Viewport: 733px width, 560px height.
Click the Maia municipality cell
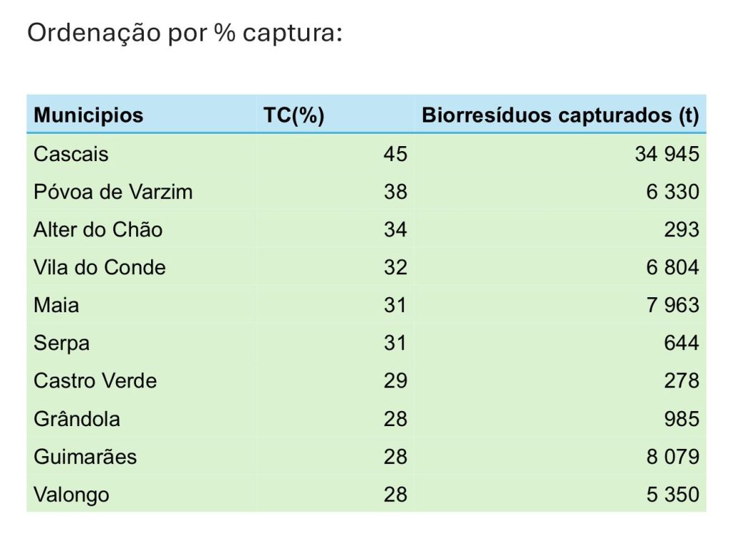pos(57,305)
